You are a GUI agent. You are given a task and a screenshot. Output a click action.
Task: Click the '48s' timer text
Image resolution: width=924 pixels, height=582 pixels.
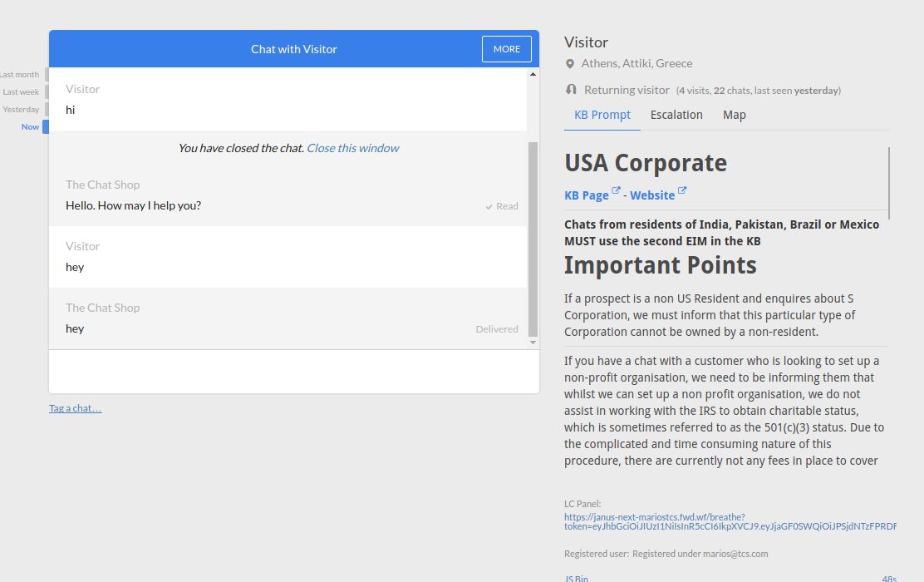tap(889, 579)
